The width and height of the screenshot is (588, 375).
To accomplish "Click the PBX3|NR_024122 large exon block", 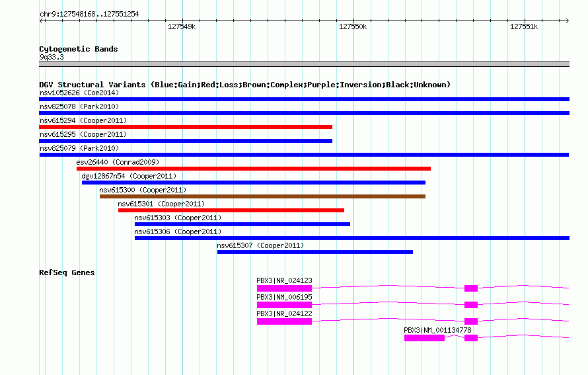I will pos(284,321).
